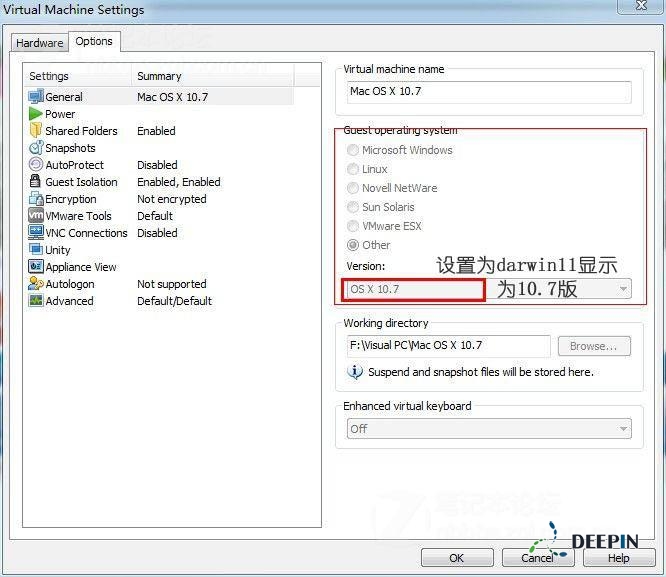
Task: Choose the Microsoft Windows radio button
Action: click(353, 150)
